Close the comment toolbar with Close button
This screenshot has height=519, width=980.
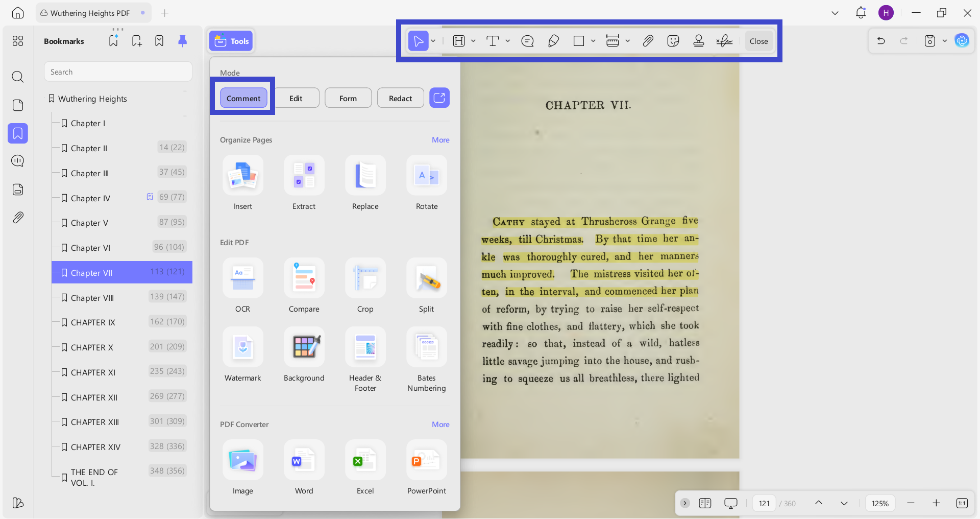pyautogui.click(x=759, y=41)
